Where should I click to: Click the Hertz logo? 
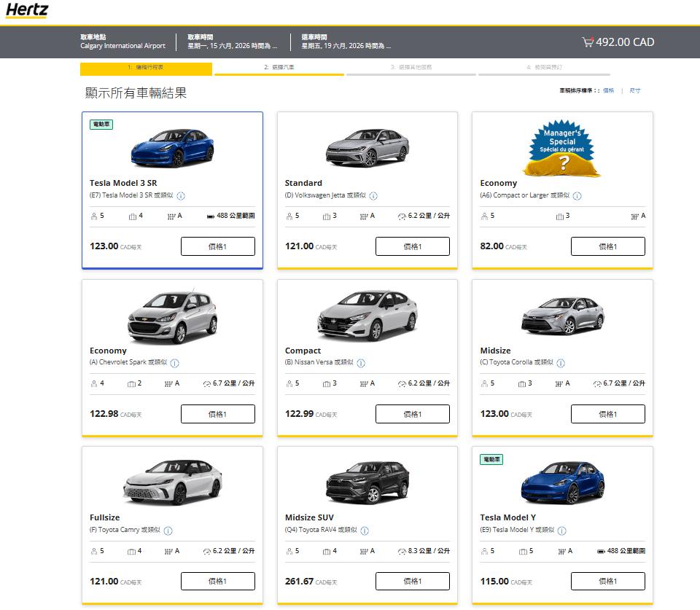(27, 11)
